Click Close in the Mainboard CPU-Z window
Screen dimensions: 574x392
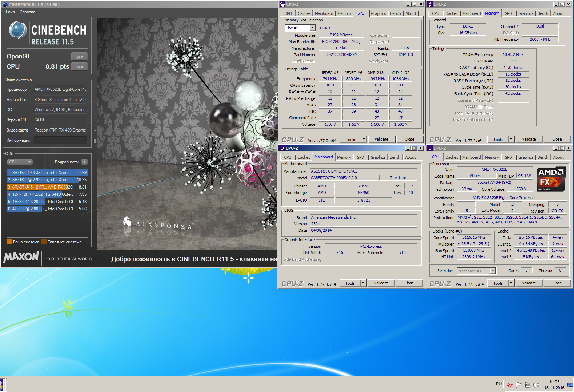pos(409,283)
